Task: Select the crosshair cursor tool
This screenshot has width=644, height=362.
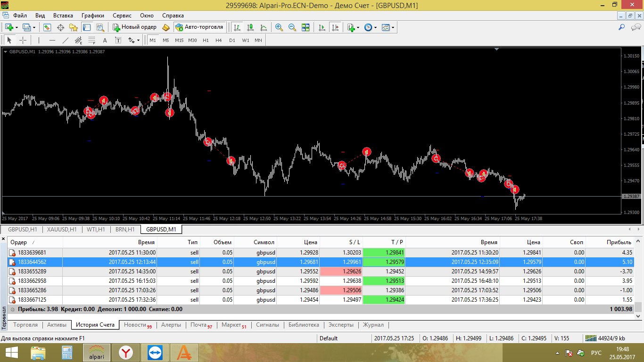Action: [23, 40]
